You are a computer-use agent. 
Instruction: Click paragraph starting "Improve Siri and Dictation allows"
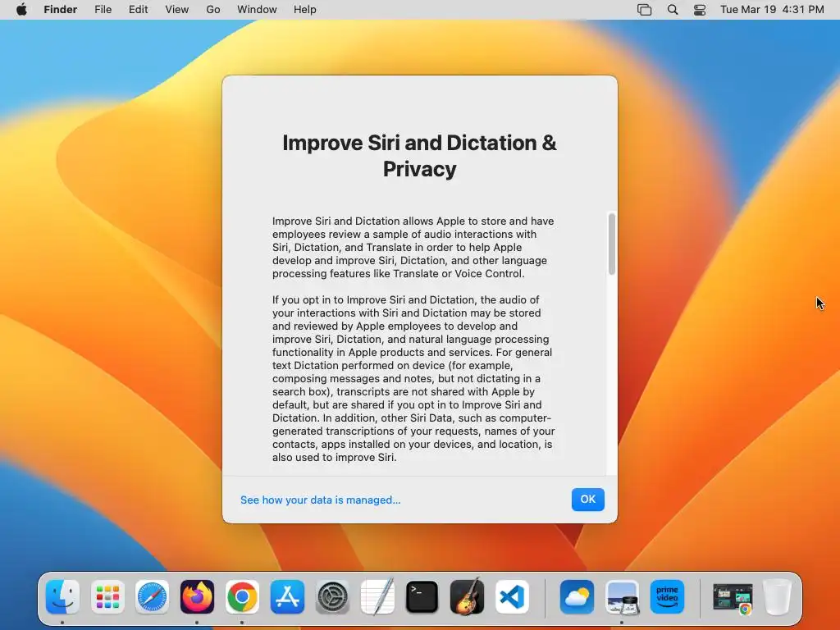click(x=413, y=248)
